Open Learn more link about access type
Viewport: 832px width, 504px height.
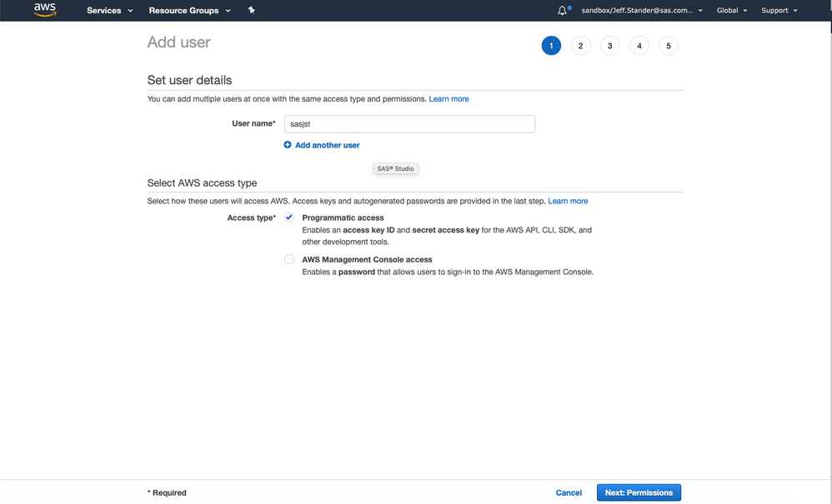coord(568,201)
